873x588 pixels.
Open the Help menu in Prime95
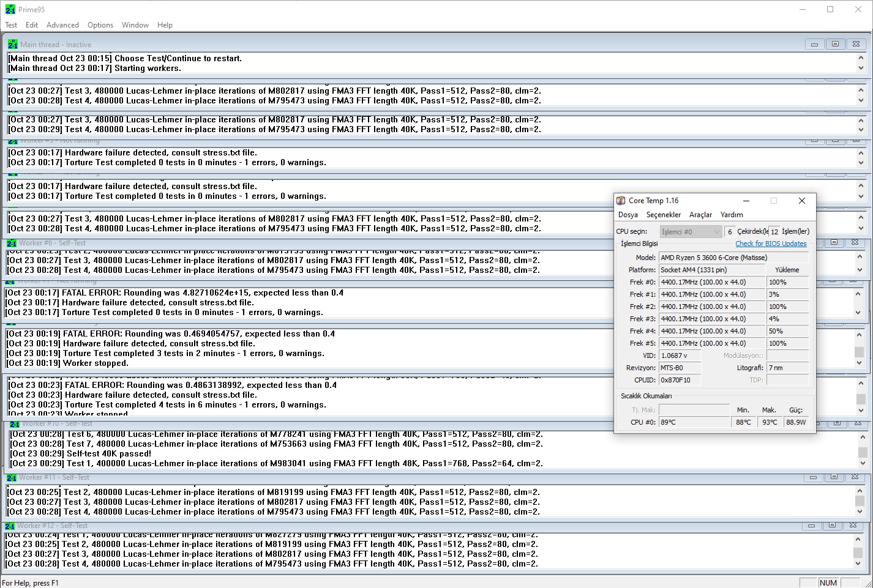pyautogui.click(x=165, y=25)
